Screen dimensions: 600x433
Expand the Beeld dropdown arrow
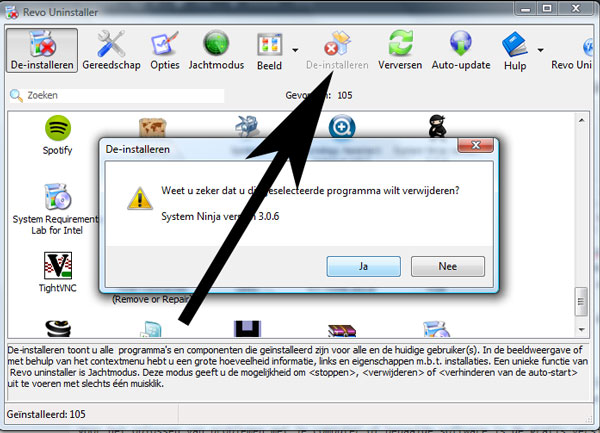coord(295,50)
